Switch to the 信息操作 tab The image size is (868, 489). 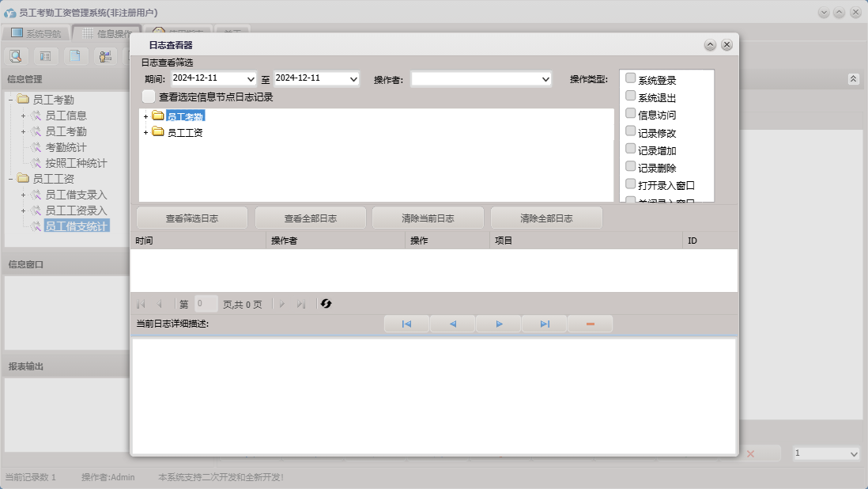[x=106, y=33]
